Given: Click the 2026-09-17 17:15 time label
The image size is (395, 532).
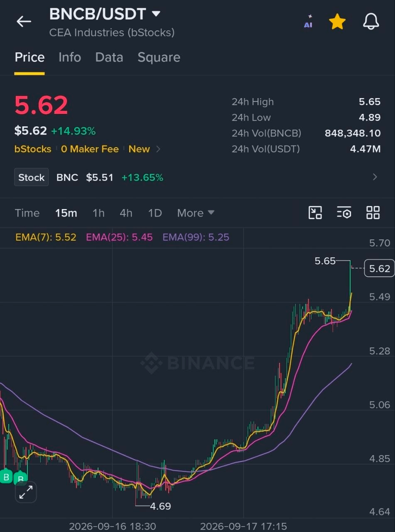Looking at the screenshot, I should click(x=243, y=526).
